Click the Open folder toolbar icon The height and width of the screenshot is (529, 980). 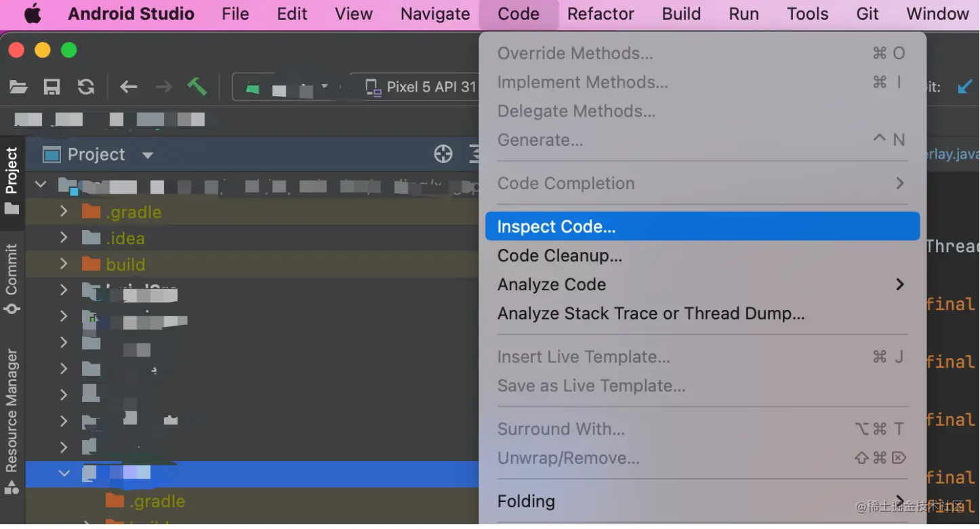click(x=18, y=87)
